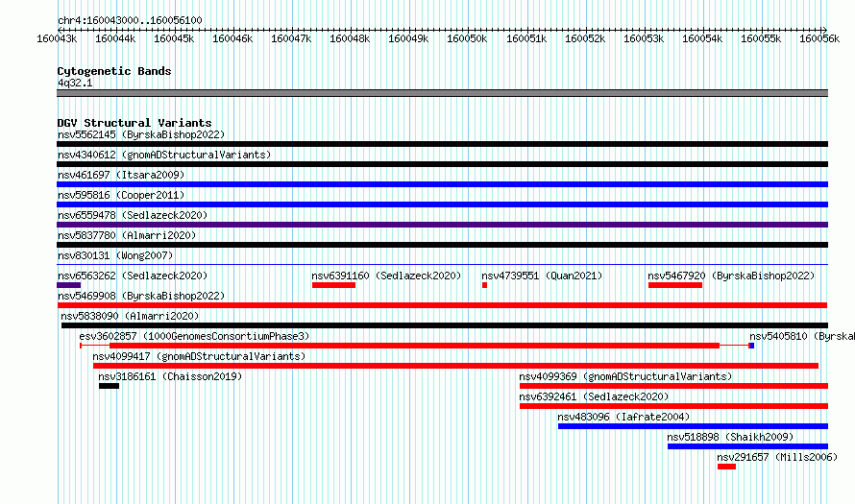Click the 160054k ruler tick label

point(702,38)
